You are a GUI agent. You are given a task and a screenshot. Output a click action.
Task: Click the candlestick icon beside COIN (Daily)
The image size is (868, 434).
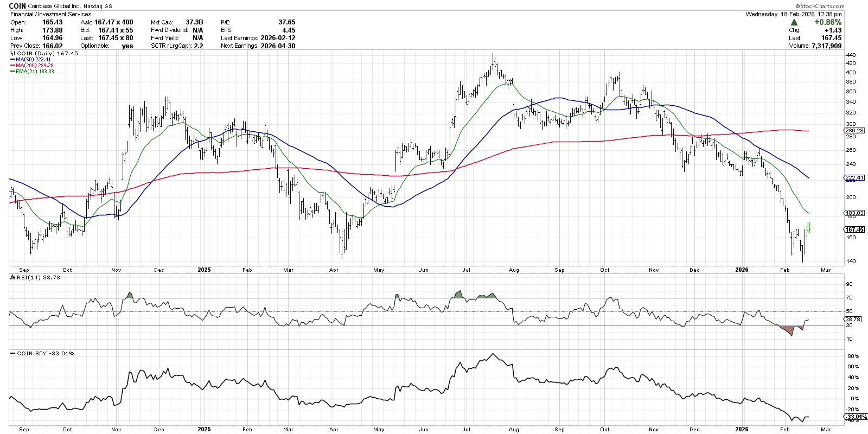[x=13, y=54]
